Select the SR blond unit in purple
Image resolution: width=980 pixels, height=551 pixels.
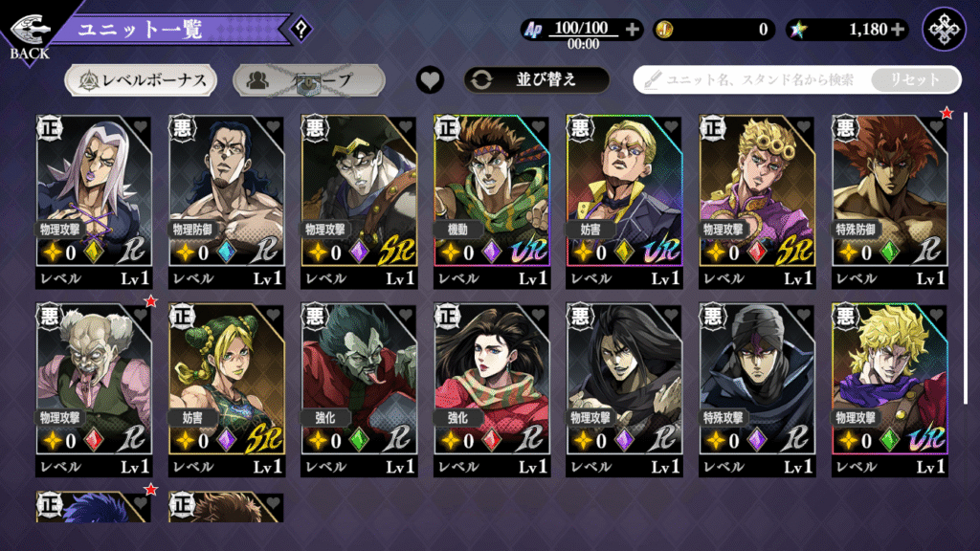[757, 201]
